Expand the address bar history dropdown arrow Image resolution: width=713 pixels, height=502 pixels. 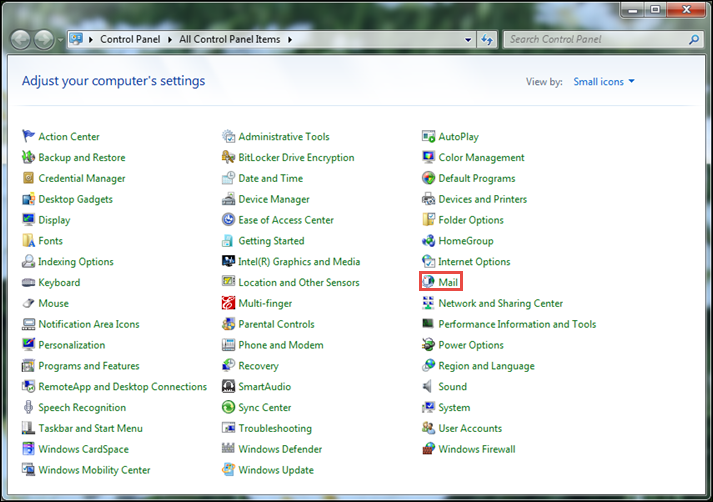(468, 40)
